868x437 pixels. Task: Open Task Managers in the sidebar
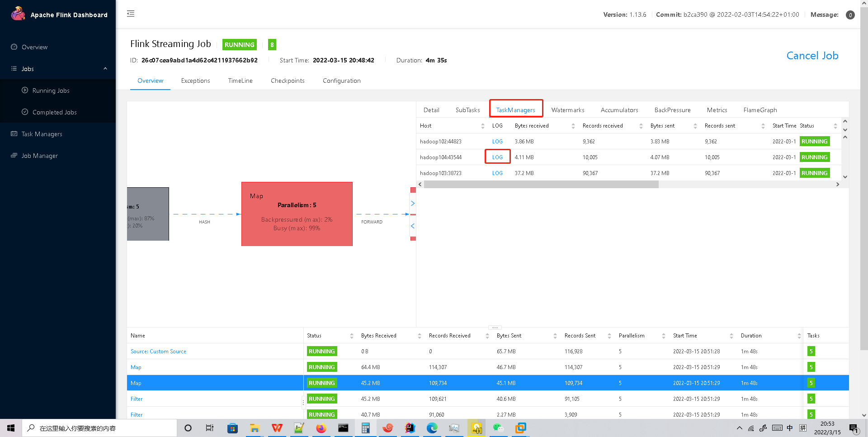pos(42,134)
